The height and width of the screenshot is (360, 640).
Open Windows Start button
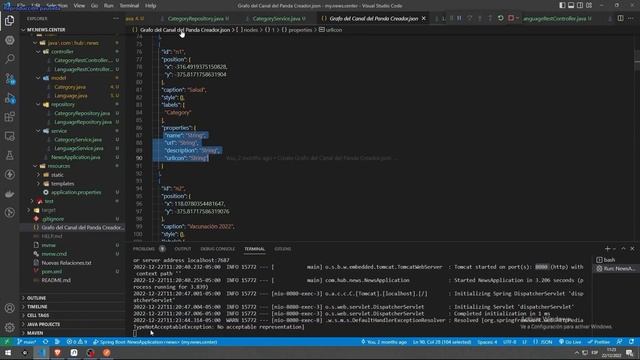point(8,353)
